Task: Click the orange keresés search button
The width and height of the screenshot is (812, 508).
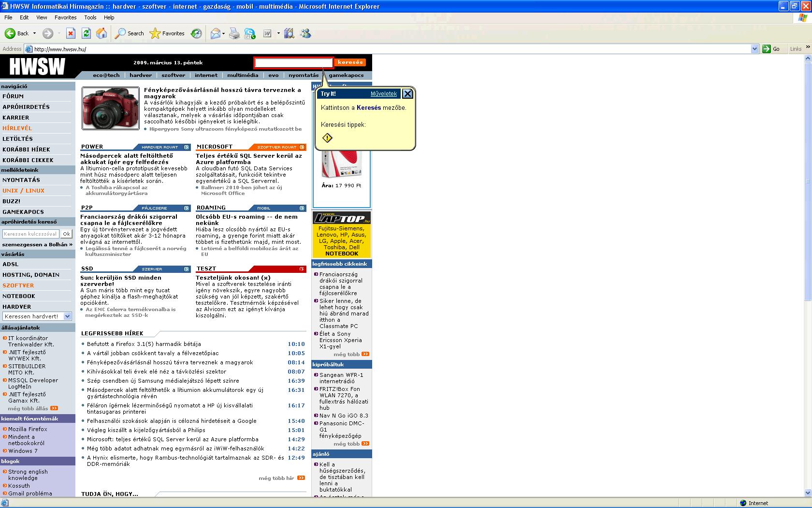Action: pyautogui.click(x=350, y=62)
